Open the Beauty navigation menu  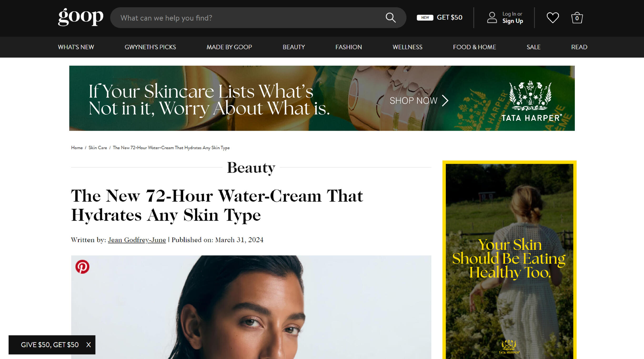click(294, 47)
